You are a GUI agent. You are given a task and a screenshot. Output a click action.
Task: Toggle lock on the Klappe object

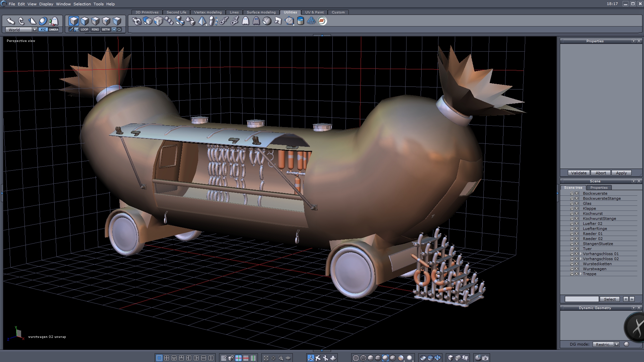572,208
